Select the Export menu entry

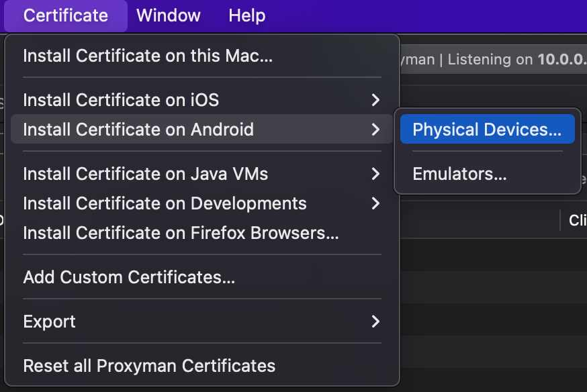(201, 322)
